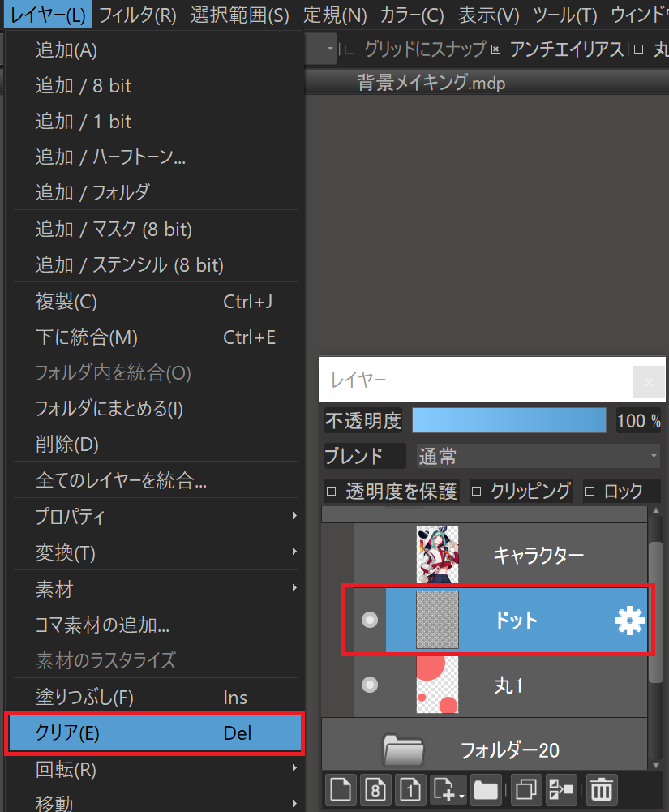This screenshot has width=669, height=812.
Task: Switch to the 背景メイキング.mdp document tab
Action: point(431,83)
